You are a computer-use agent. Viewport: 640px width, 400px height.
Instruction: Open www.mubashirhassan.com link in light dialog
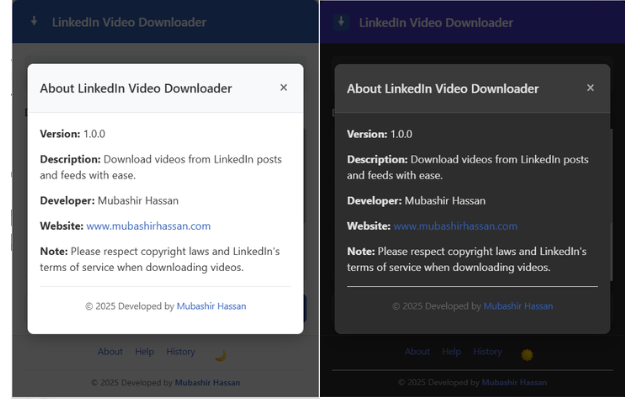pos(149,226)
